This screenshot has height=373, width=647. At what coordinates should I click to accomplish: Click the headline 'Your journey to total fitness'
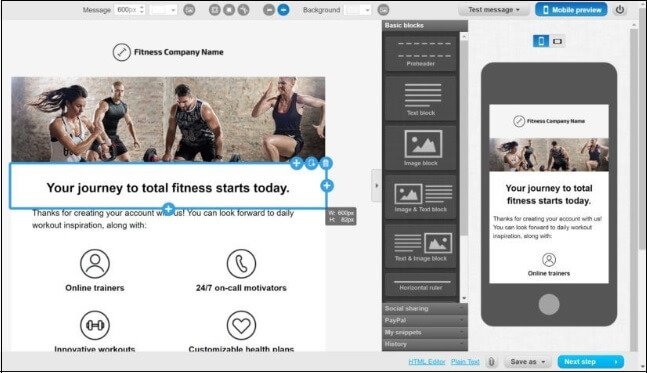(x=168, y=188)
